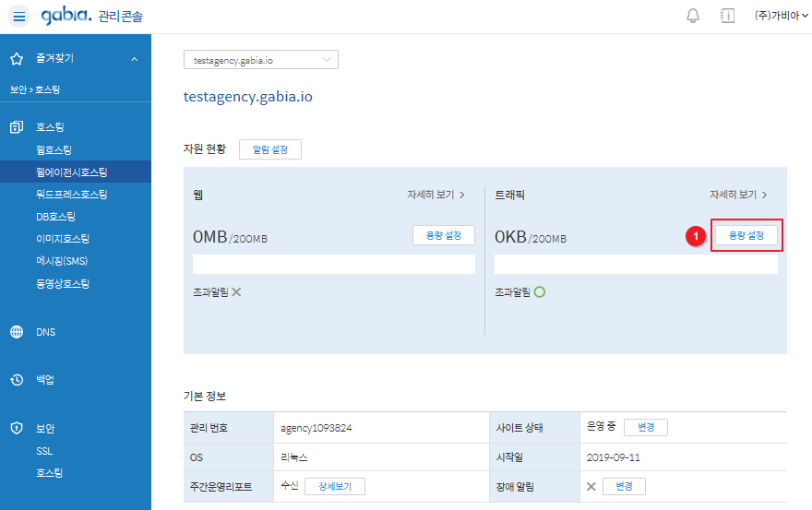
Task: Open the hamburger menu icon
Action: click(x=19, y=17)
